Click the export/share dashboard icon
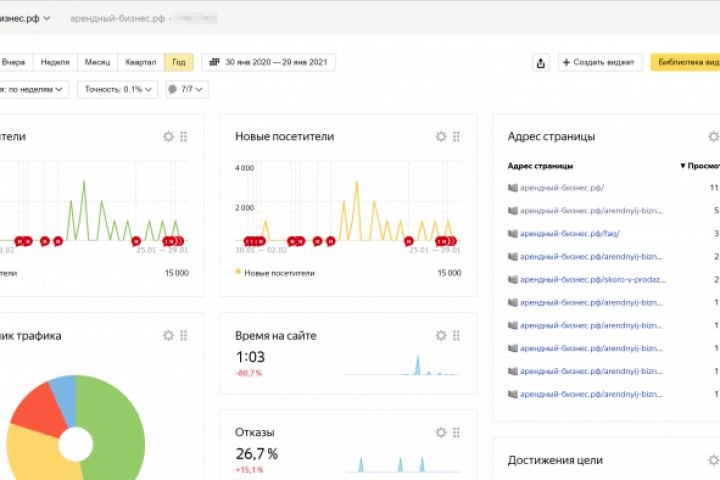This screenshot has height=480, width=720. 541,62
